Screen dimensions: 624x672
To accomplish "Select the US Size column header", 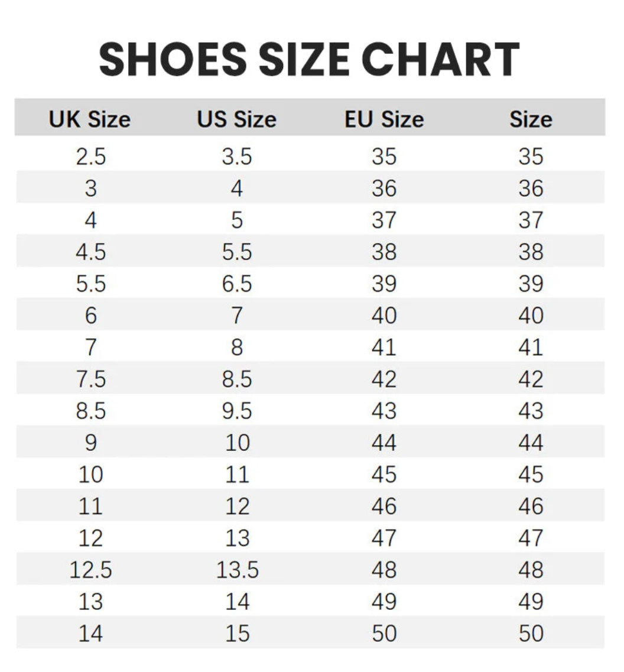I will 236,119.
